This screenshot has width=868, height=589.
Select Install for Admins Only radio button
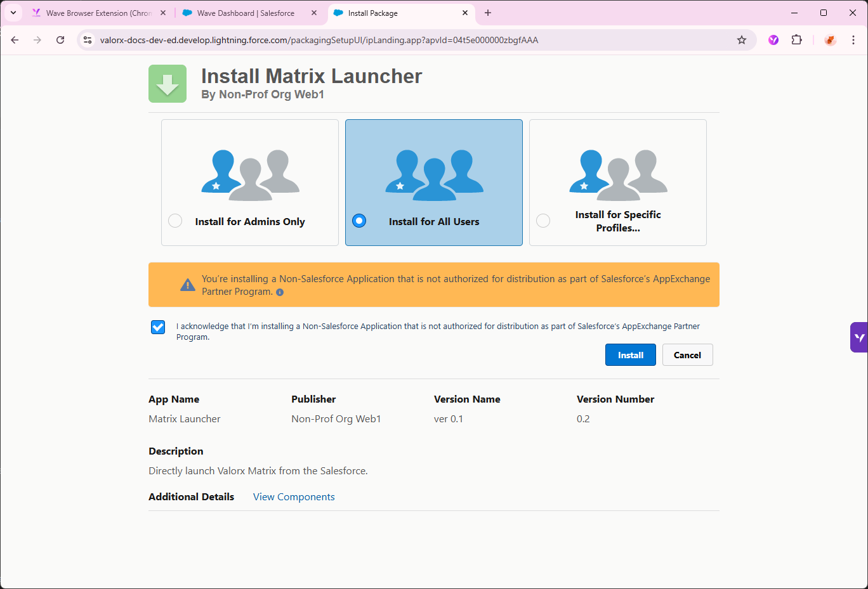click(x=175, y=221)
